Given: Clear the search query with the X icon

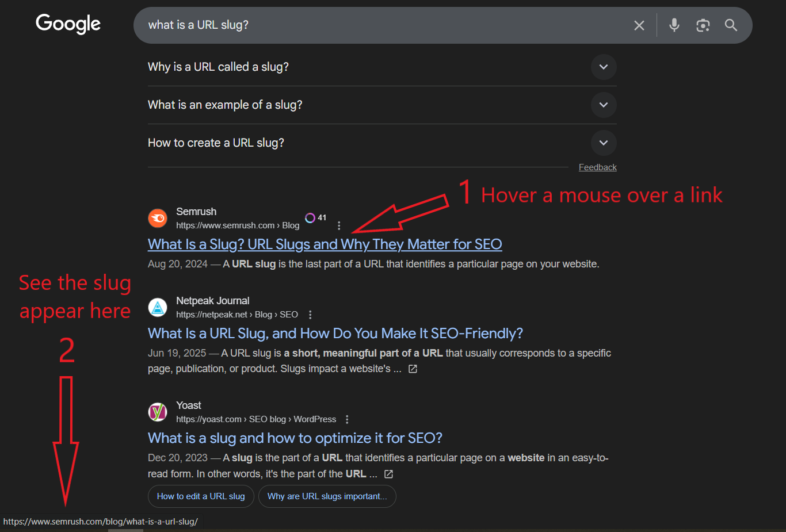Looking at the screenshot, I should (639, 25).
